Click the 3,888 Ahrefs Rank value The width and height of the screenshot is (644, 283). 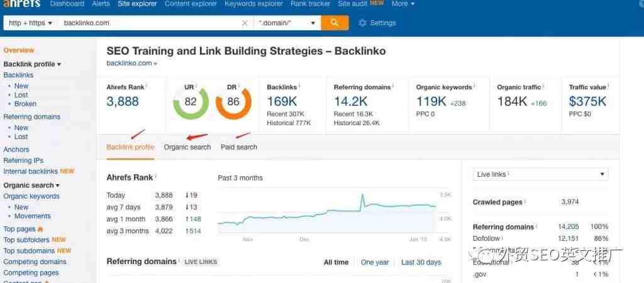(x=123, y=101)
